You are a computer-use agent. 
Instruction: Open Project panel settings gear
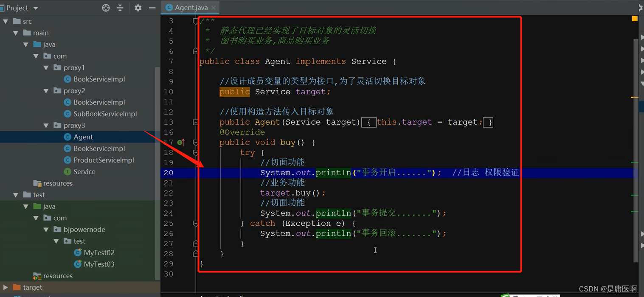pyautogui.click(x=138, y=8)
